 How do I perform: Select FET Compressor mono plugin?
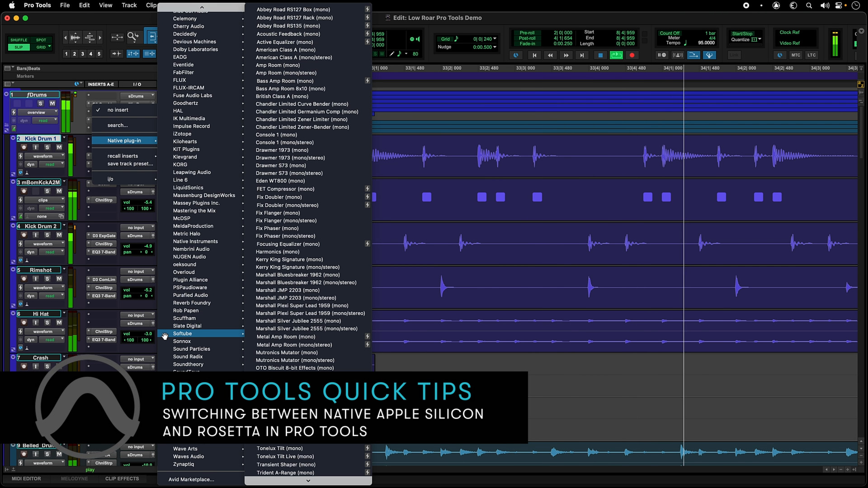click(x=285, y=188)
